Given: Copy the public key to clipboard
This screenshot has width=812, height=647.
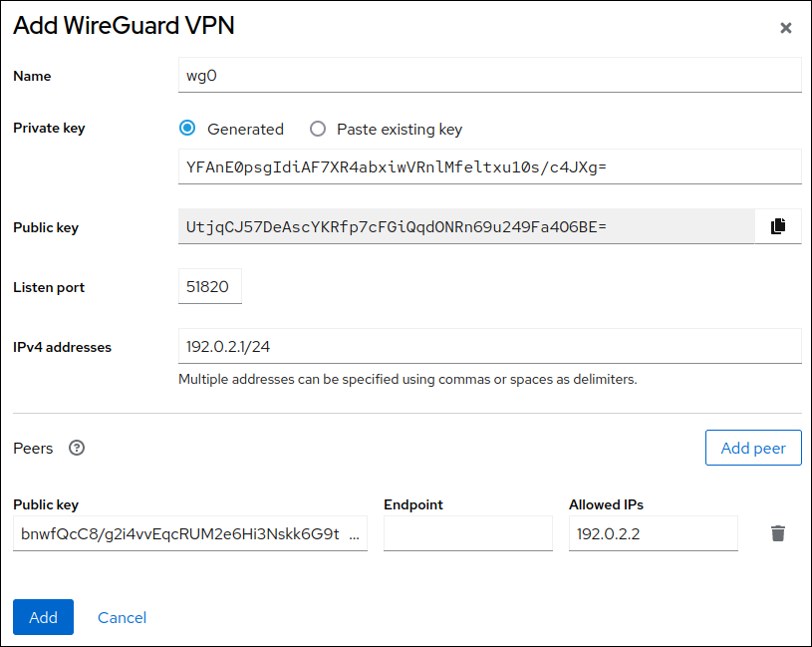Looking at the screenshot, I should [x=778, y=226].
